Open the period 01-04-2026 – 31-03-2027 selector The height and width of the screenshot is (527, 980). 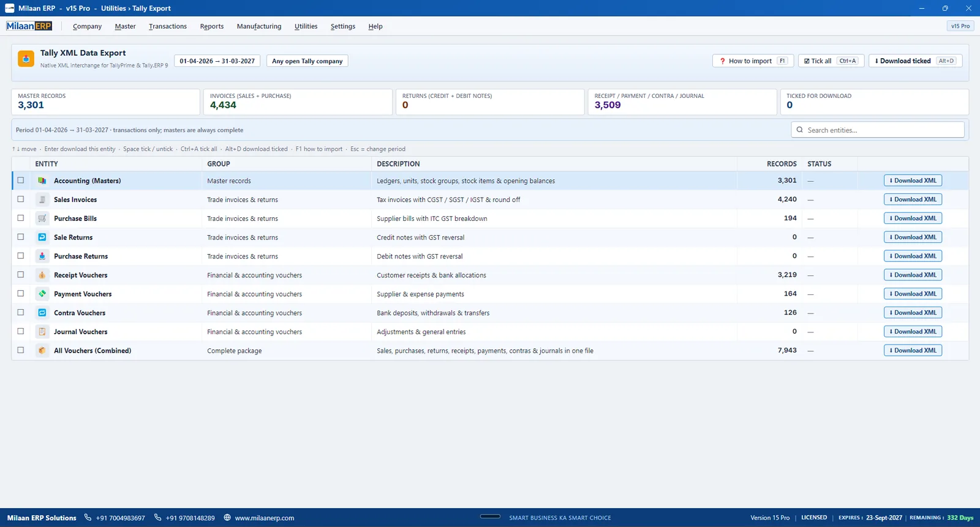point(217,61)
